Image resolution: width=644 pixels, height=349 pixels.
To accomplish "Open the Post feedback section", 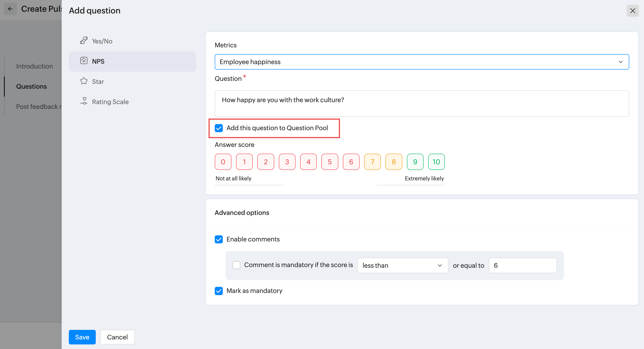I will (39, 106).
